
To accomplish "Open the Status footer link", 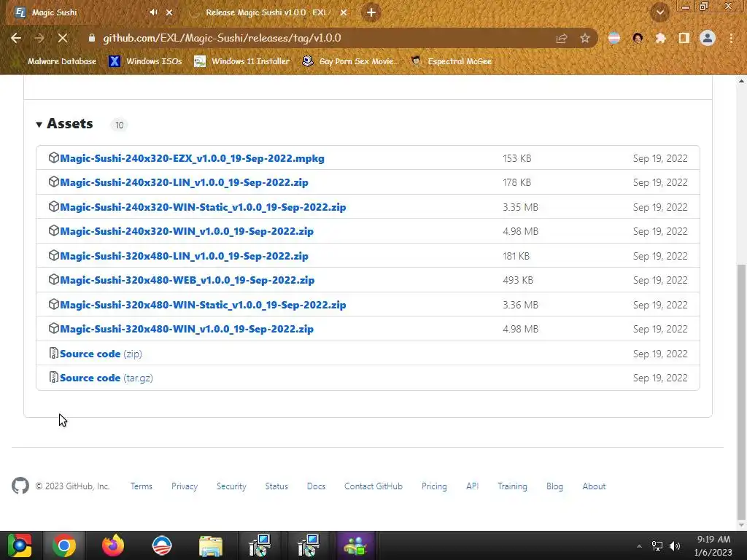I will coord(276,486).
